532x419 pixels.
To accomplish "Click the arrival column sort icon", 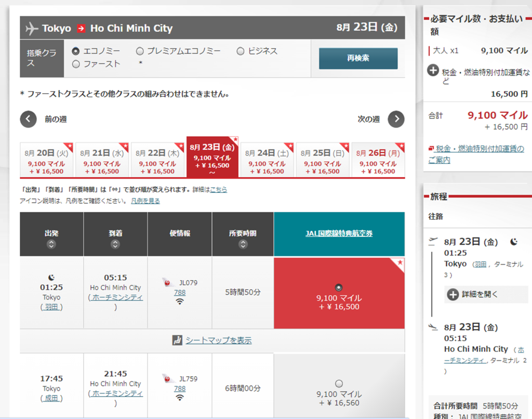I will click(115, 244).
